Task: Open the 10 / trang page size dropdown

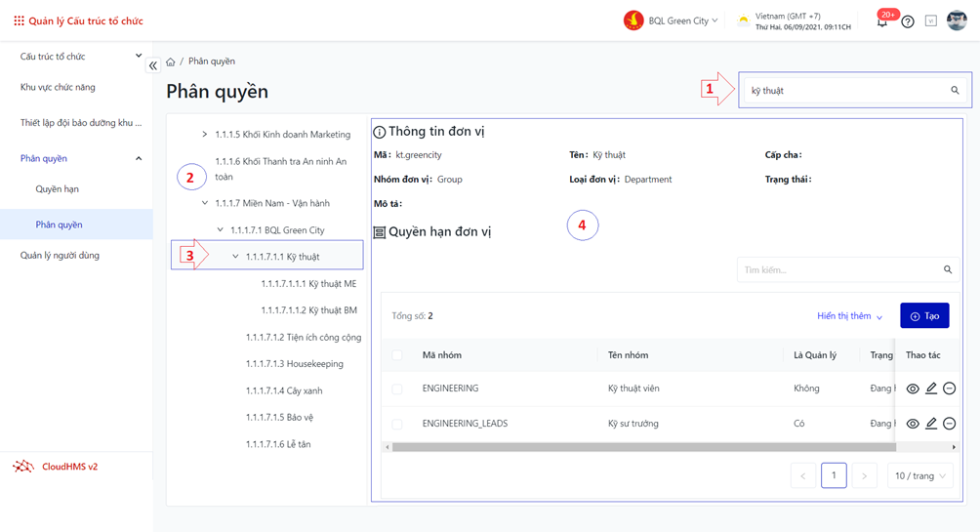Action: click(x=919, y=476)
